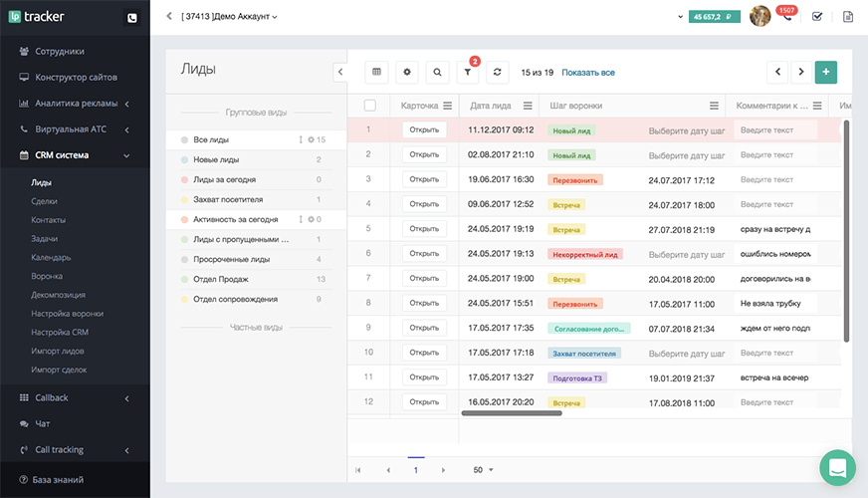Open the Карточка column menu icon
The height and width of the screenshot is (498, 868).
447,106
